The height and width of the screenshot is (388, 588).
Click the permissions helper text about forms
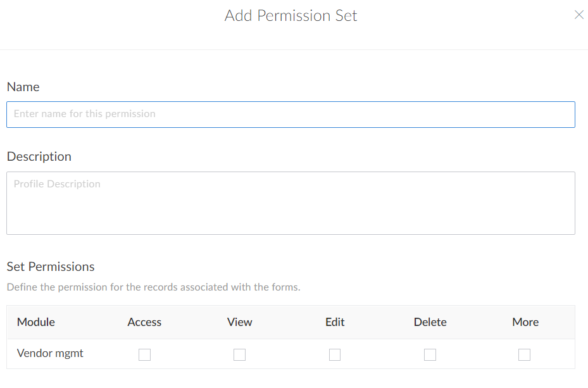pyautogui.click(x=153, y=287)
